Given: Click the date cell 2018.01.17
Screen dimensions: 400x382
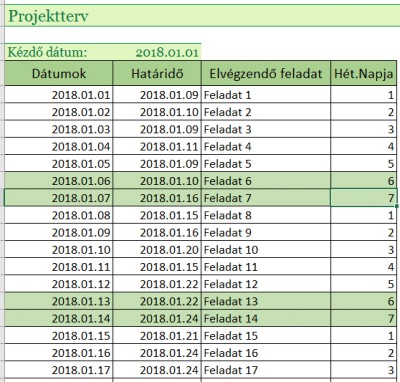Looking at the screenshot, I should pos(59,370).
